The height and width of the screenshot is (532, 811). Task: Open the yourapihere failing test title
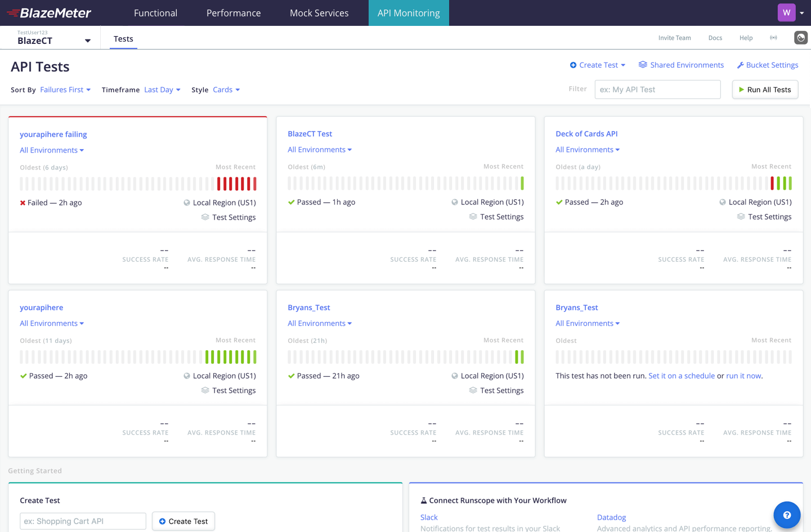tap(53, 135)
